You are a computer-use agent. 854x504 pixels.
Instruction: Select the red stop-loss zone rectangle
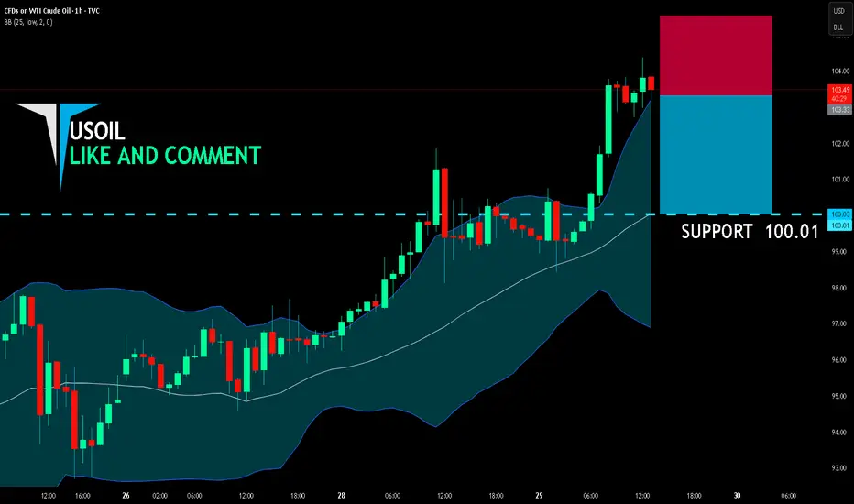[716, 56]
